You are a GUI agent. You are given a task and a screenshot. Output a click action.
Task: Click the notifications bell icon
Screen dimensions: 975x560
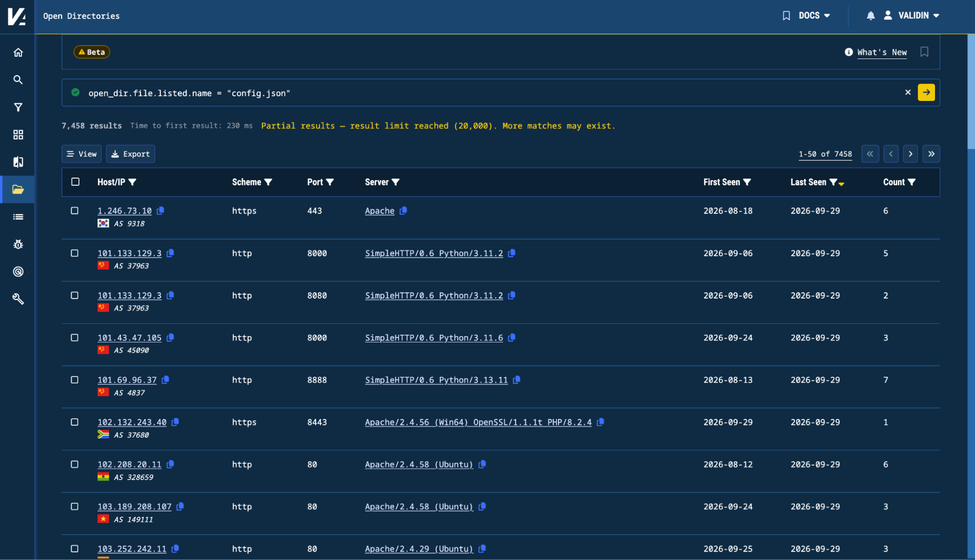pyautogui.click(x=871, y=16)
